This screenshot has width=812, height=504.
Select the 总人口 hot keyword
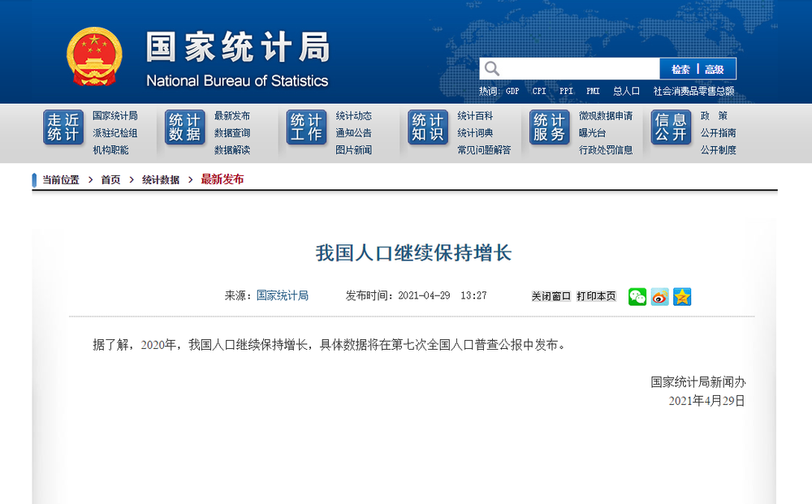pyautogui.click(x=627, y=91)
